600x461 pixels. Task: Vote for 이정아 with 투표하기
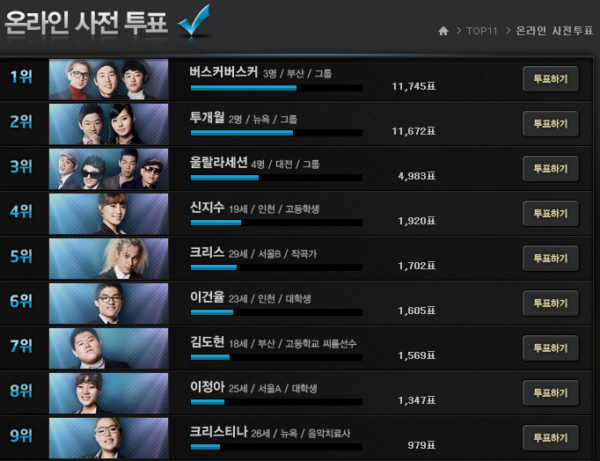[551, 393]
